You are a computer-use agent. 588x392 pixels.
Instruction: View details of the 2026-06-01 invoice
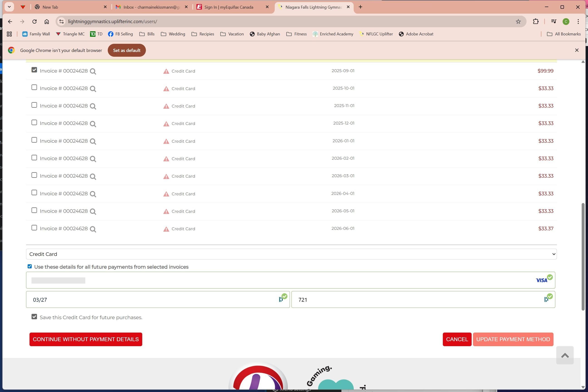coord(93,229)
